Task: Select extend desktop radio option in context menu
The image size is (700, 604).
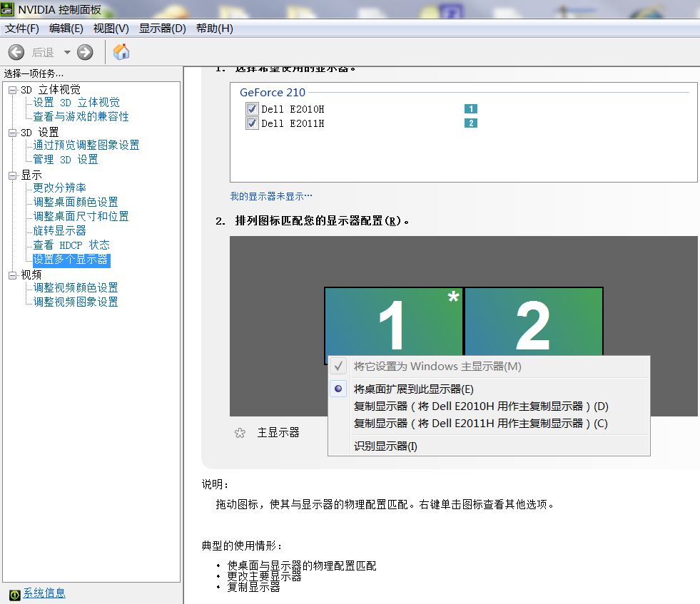Action: pos(338,389)
